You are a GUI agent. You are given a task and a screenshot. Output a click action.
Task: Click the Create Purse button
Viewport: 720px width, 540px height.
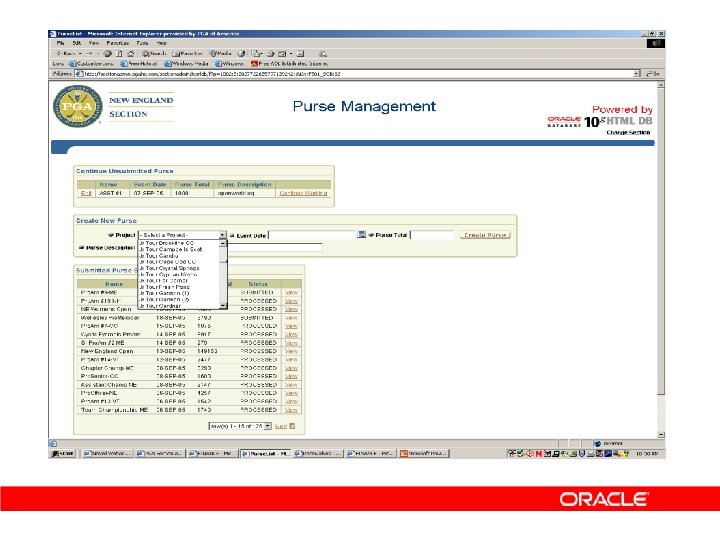(x=485, y=235)
